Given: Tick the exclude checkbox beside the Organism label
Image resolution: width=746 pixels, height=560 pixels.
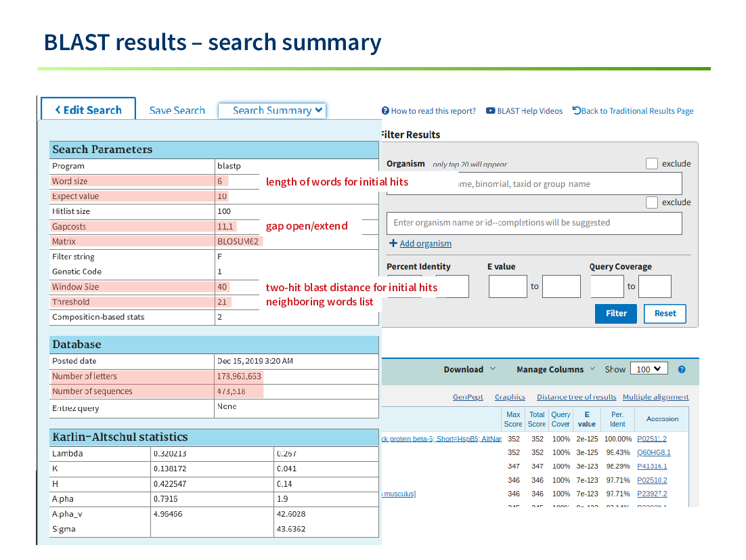Looking at the screenshot, I should point(652,164).
